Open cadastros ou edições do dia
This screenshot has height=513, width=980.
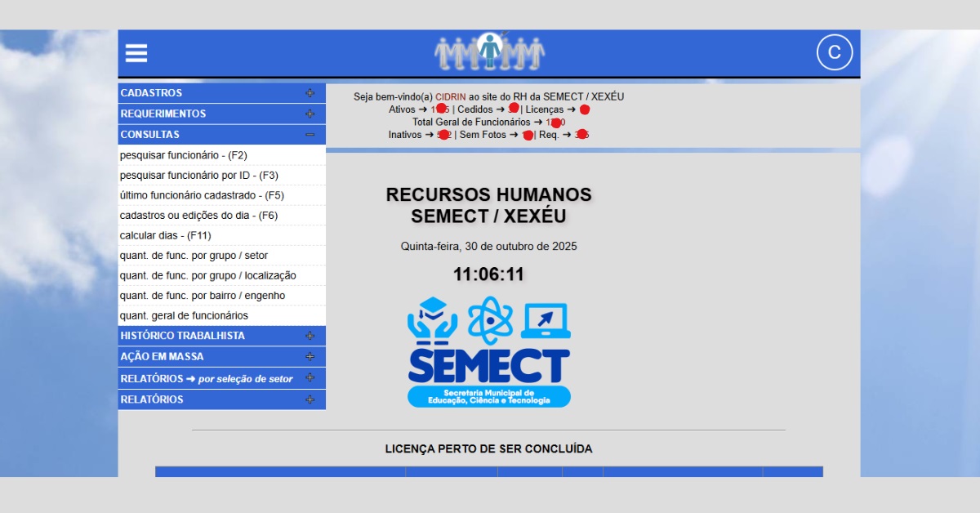click(198, 216)
